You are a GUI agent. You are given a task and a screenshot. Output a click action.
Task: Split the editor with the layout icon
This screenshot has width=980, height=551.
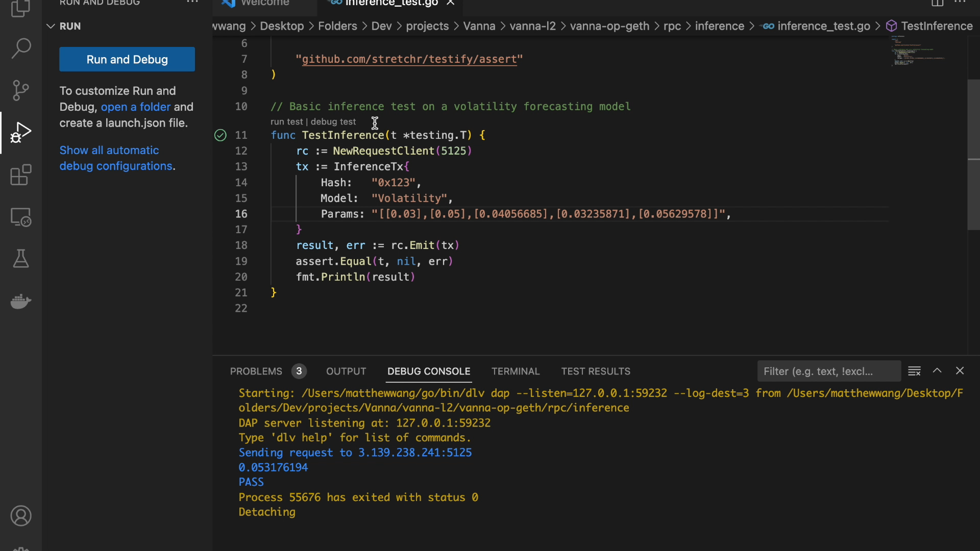tap(937, 3)
